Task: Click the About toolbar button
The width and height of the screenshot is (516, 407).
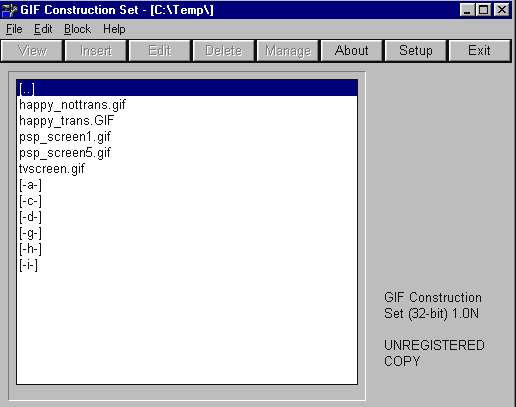Action: coord(351,51)
